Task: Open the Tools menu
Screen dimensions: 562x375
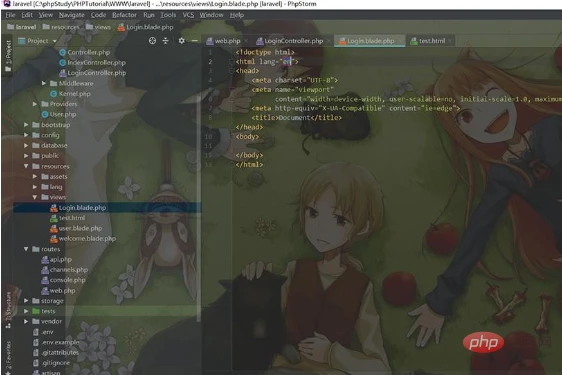Action: [x=168, y=15]
